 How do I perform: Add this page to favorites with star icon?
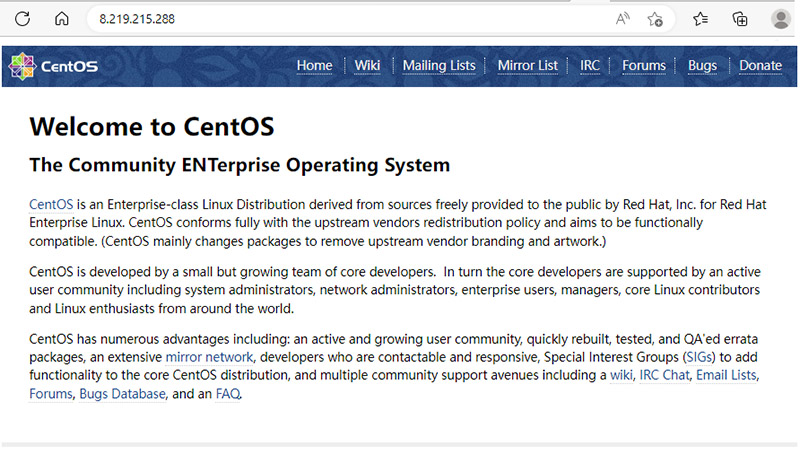coord(655,19)
